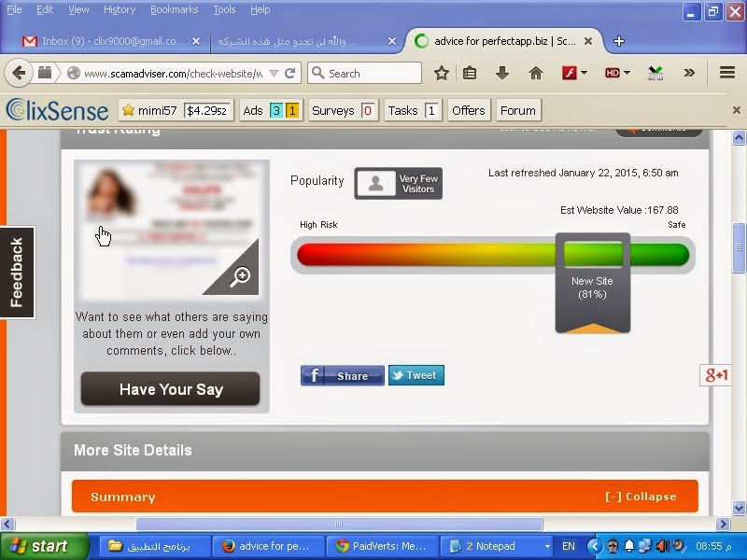Image resolution: width=747 pixels, height=560 pixels.
Task: Expand hidden system tray icons arrow
Action: tap(594, 546)
